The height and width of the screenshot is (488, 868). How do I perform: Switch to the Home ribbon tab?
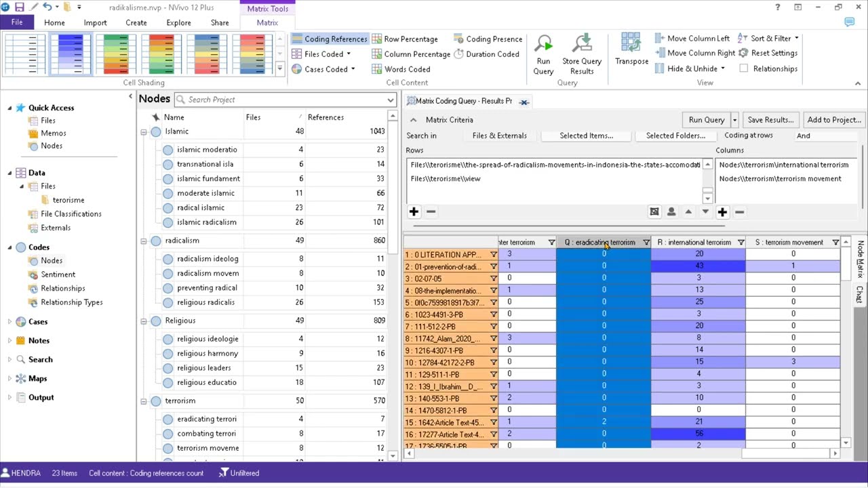click(x=54, y=22)
